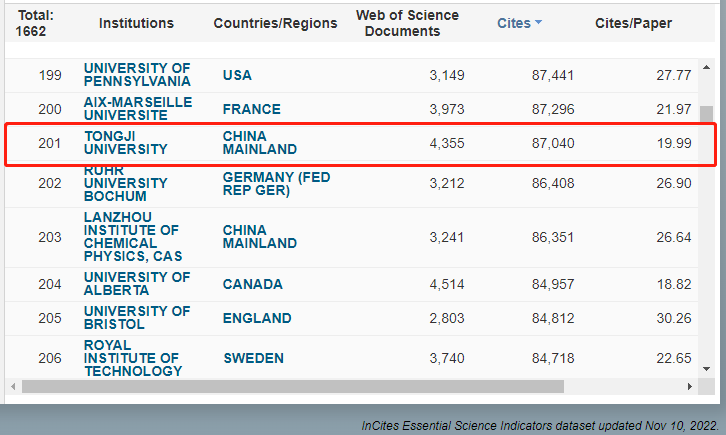
Task: Click the Cites column header text
Action: pyautogui.click(x=514, y=23)
